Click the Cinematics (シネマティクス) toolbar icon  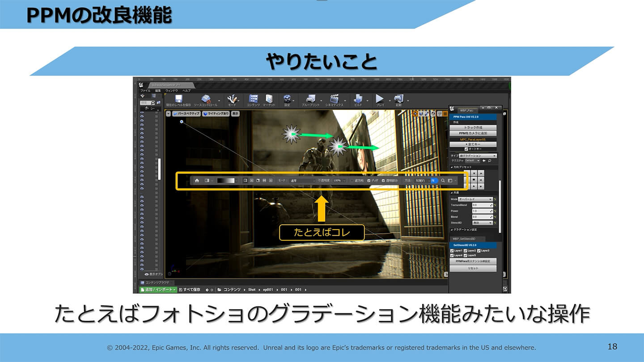pyautogui.click(x=334, y=99)
